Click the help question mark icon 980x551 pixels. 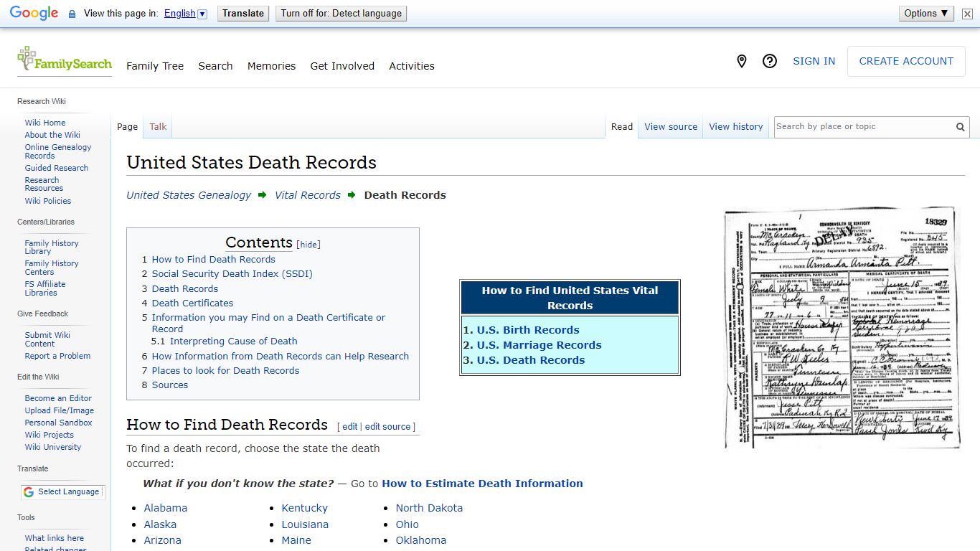click(770, 61)
